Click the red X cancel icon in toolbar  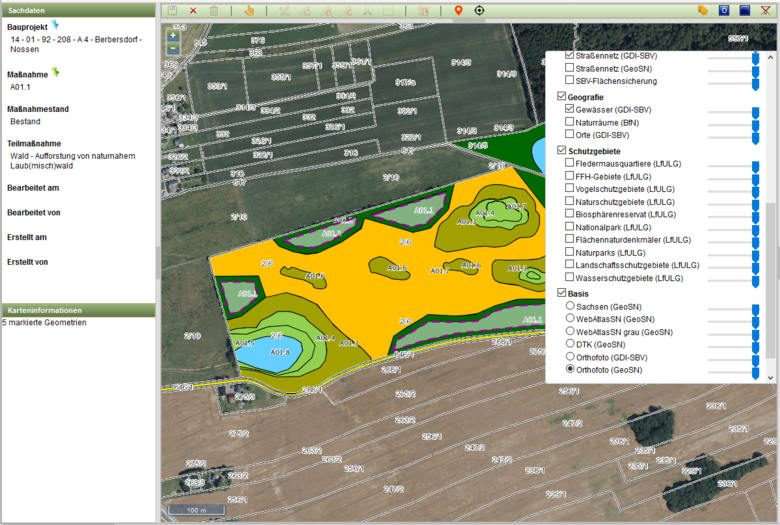193,10
